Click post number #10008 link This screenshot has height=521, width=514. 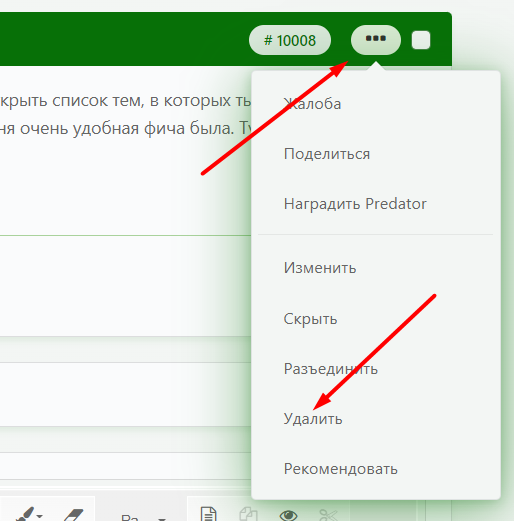290,40
